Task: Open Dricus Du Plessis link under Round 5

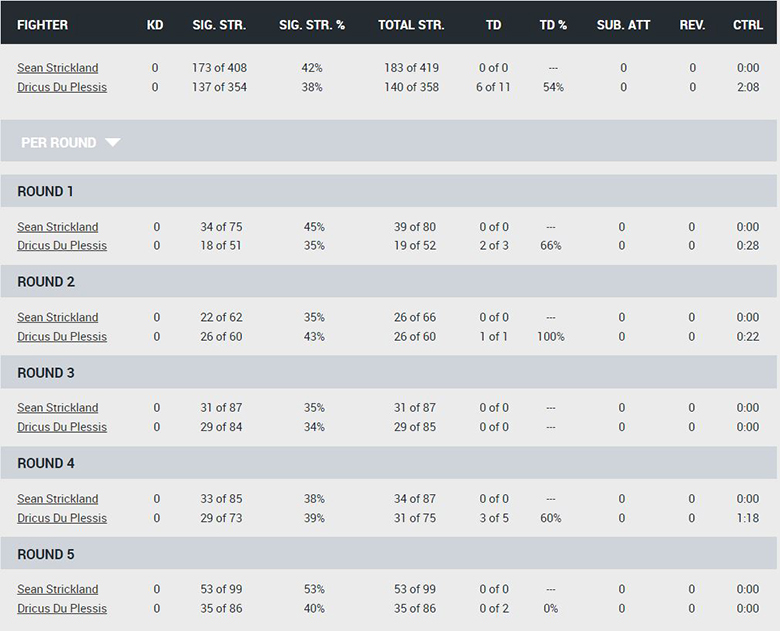Action: [x=62, y=609]
